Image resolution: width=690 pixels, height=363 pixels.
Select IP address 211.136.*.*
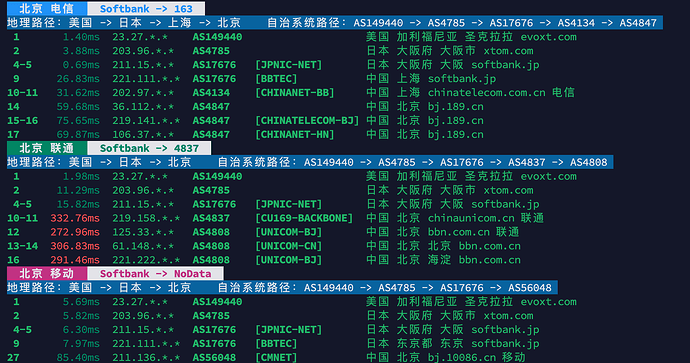146,357
